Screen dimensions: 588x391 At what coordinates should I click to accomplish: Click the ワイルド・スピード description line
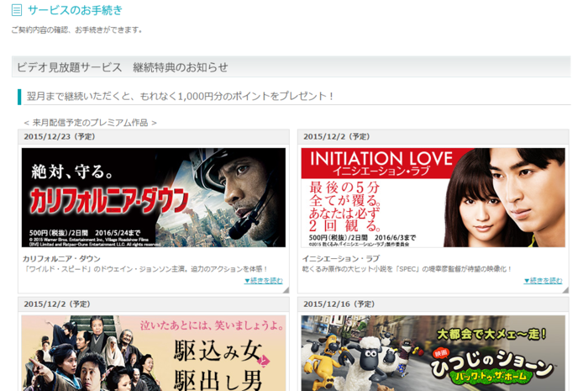pyautogui.click(x=145, y=269)
